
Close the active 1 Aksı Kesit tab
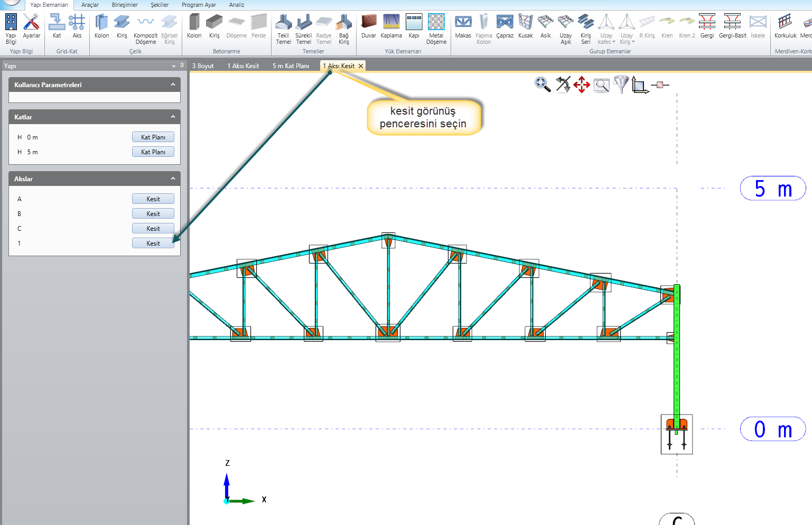(x=361, y=66)
